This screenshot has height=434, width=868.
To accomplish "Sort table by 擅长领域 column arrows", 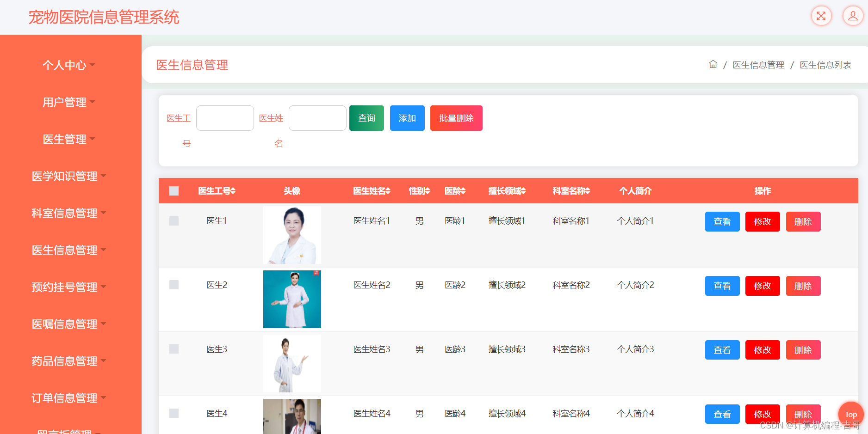I will [x=523, y=191].
